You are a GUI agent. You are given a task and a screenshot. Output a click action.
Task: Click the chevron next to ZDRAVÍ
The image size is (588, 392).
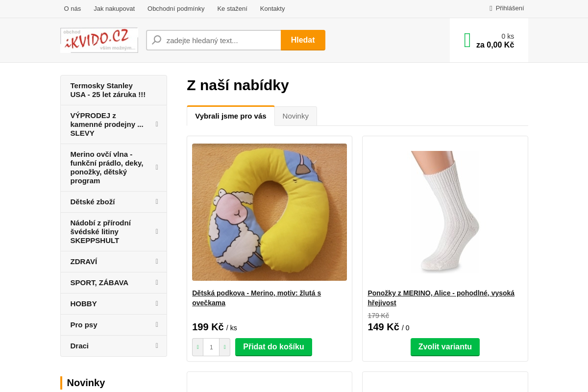point(156,261)
